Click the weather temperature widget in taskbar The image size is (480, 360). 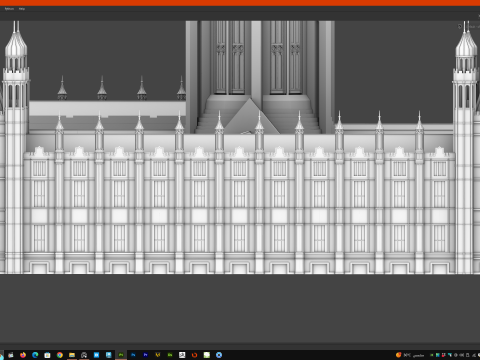tap(410, 355)
